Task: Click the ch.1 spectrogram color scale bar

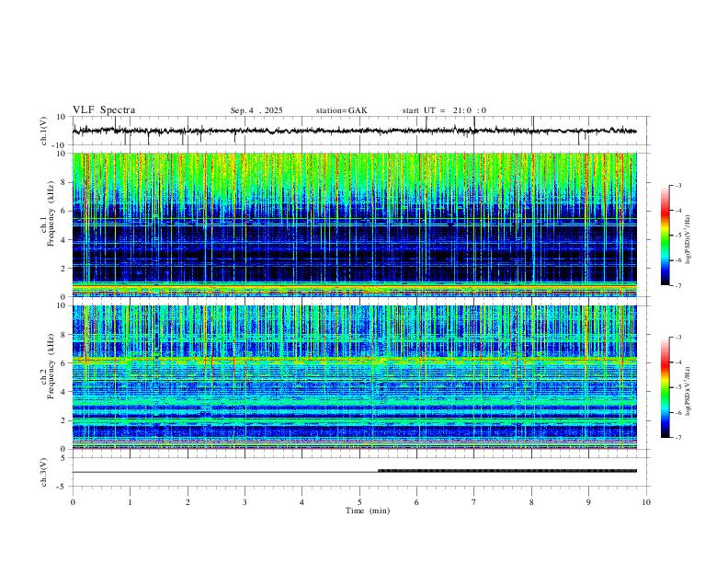Action: coord(665,236)
